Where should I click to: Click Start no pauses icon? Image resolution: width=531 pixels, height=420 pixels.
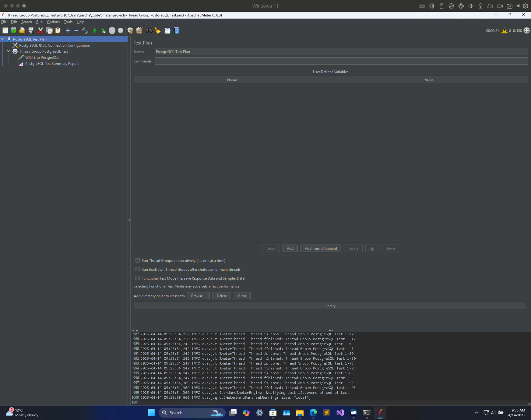(104, 30)
